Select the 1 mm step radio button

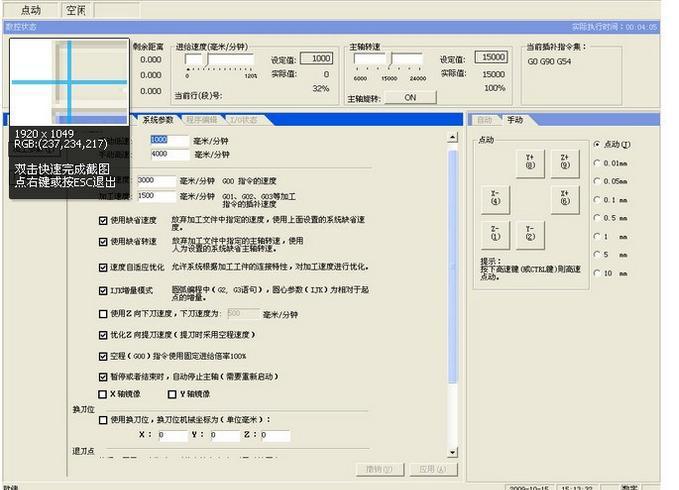[597, 236]
